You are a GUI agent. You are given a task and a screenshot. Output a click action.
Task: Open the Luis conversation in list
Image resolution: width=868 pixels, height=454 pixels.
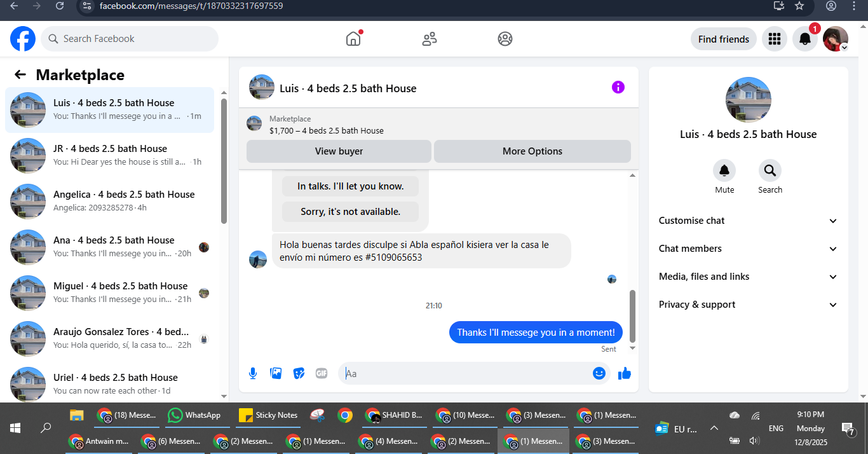tap(109, 110)
